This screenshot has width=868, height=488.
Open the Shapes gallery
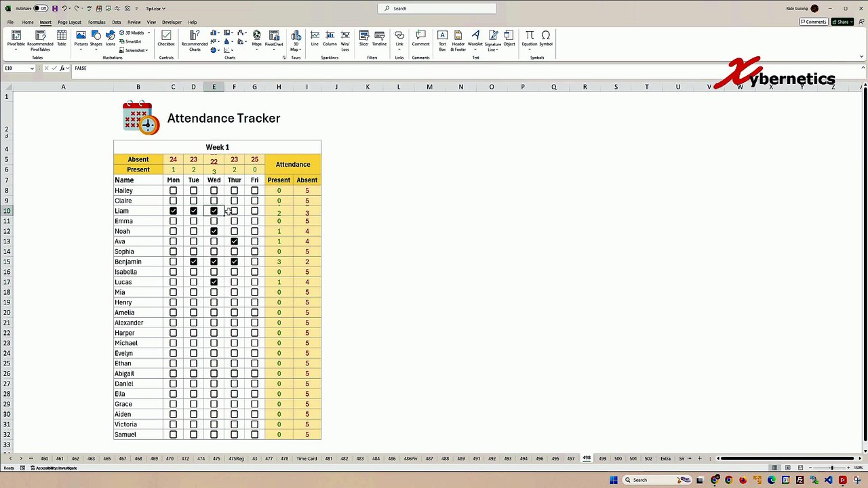pyautogui.click(x=96, y=39)
